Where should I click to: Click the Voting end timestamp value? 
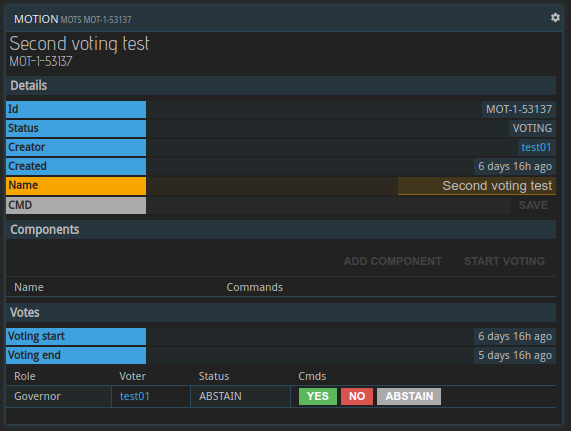(515, 355)
